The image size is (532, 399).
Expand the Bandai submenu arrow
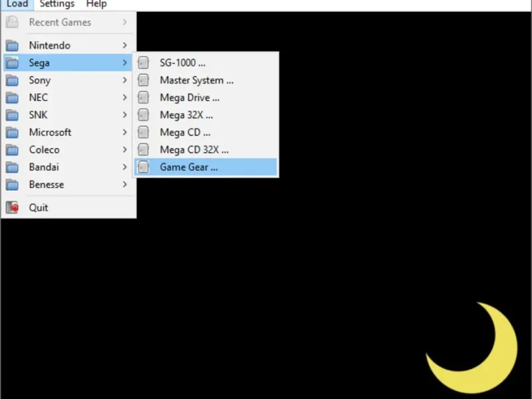pyautogui.click(x=125, y=168)
